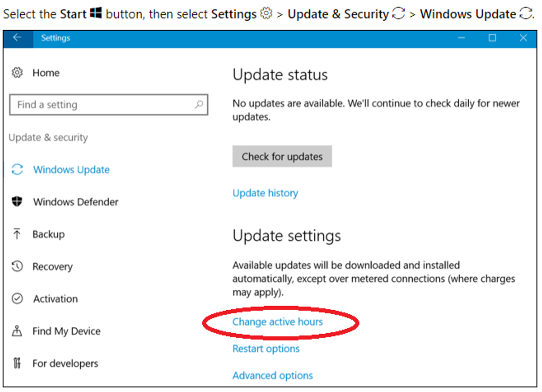Click the back arrow in Settings title bar
The image size is (542, 392).
pyautogui.click(x=18, y=38)
